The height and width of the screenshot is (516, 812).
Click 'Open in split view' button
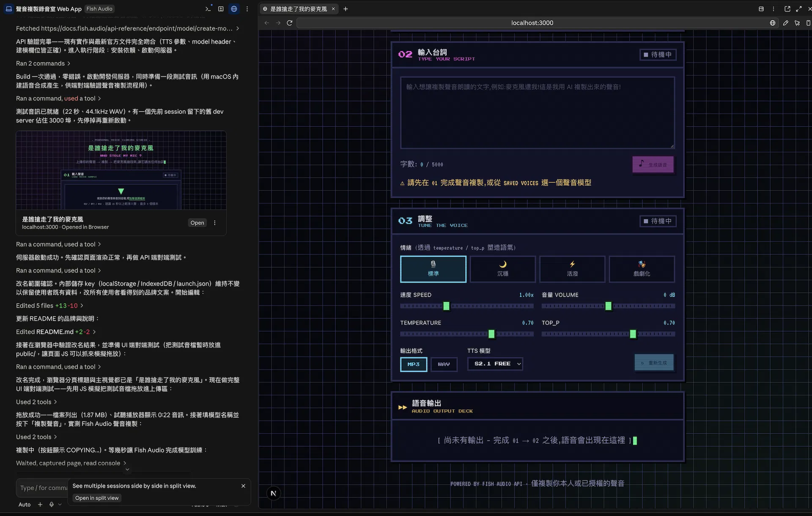97,498
